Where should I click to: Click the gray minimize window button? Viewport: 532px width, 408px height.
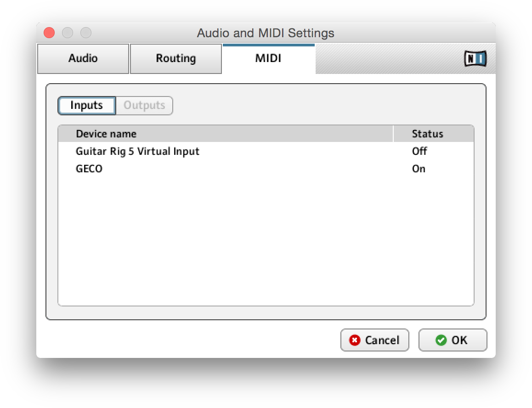pos(68,33)
